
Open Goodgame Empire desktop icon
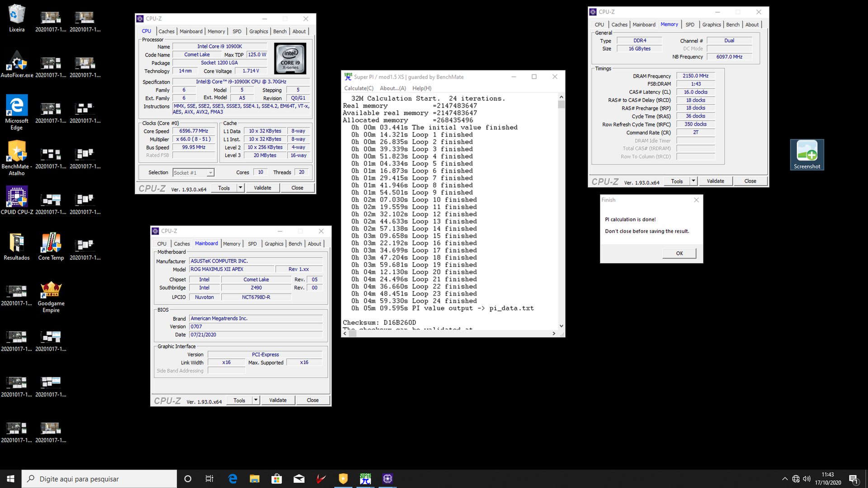tap(51, 296)
